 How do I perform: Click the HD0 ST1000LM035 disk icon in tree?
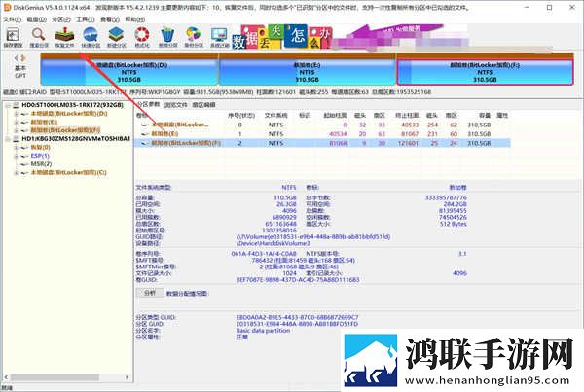click(17, 105)
